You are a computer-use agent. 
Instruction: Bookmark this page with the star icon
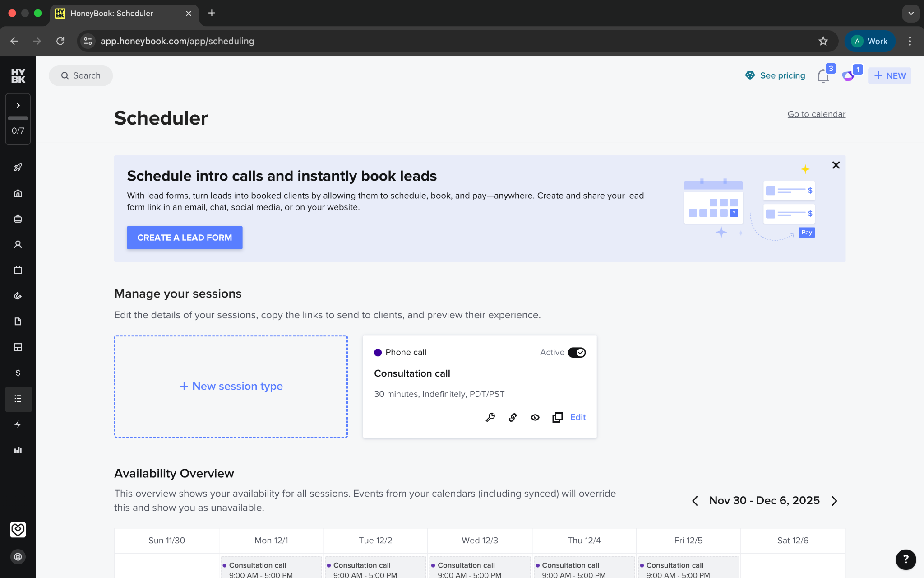tap(823, 41)
